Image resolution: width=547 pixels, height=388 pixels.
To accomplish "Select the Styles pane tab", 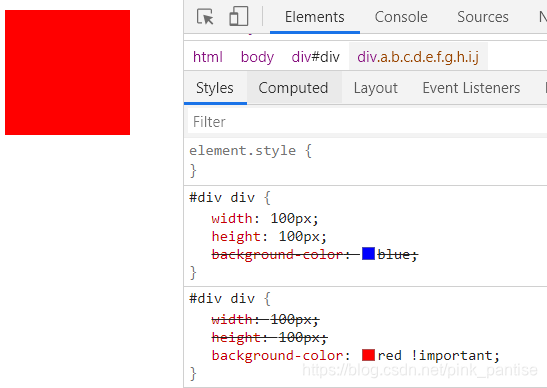I will (x=215, y=88).
